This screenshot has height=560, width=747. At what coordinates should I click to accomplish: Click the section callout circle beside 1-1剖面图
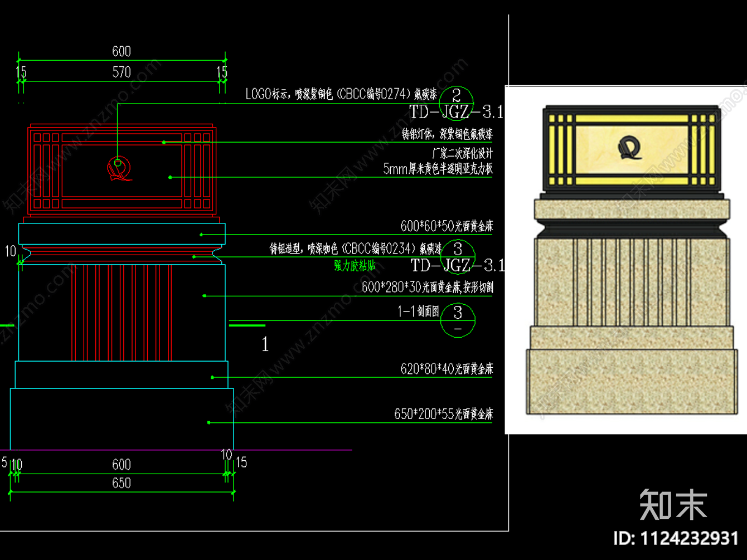[x=458, y=320]
